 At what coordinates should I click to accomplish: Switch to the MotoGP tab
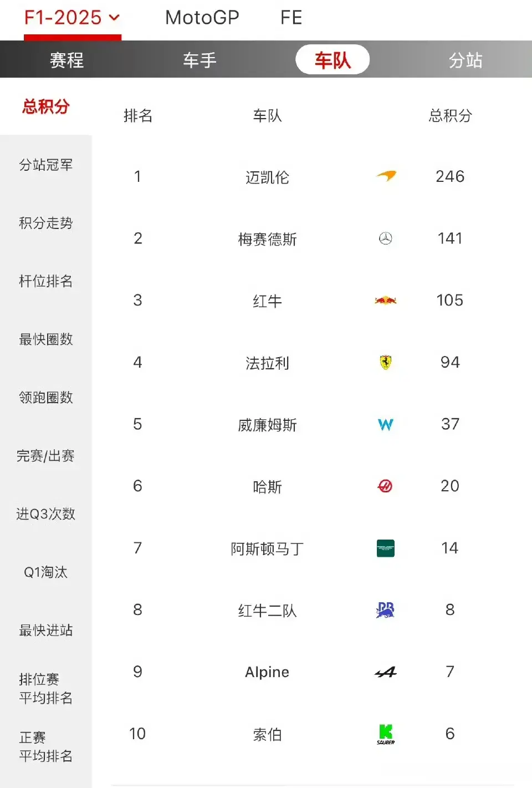pos(202,18)
